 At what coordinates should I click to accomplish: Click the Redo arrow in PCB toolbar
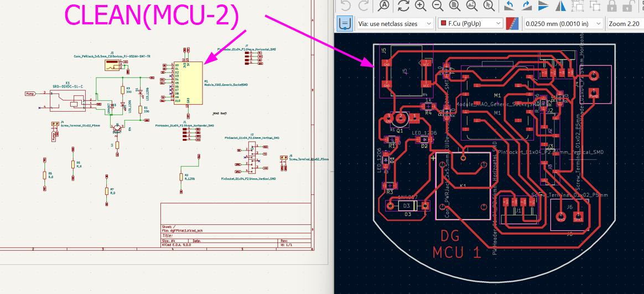[363, 6]
